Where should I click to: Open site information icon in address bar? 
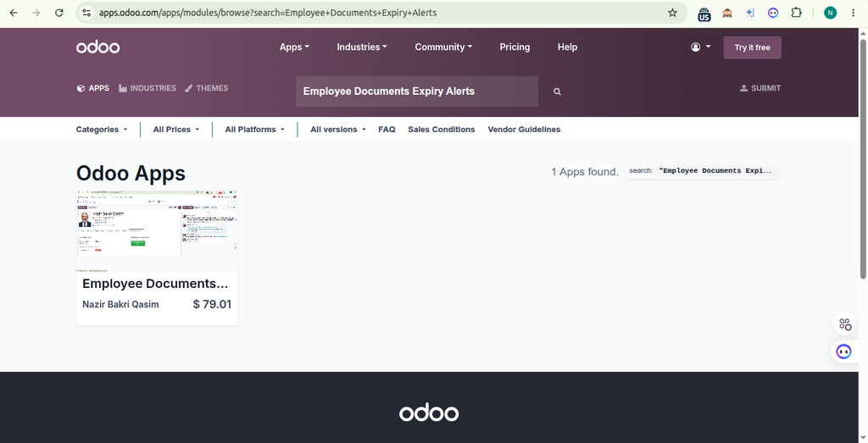tap(86, 13)
